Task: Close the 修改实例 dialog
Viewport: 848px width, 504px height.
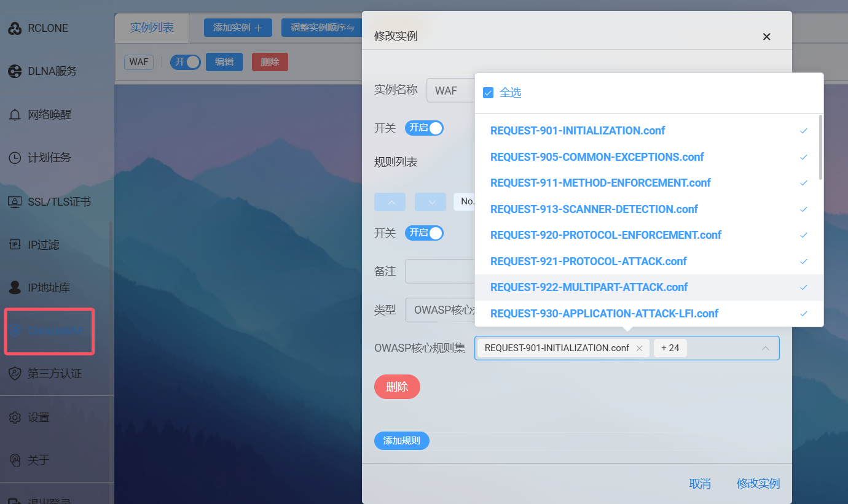Action: [x=766, y=37]
